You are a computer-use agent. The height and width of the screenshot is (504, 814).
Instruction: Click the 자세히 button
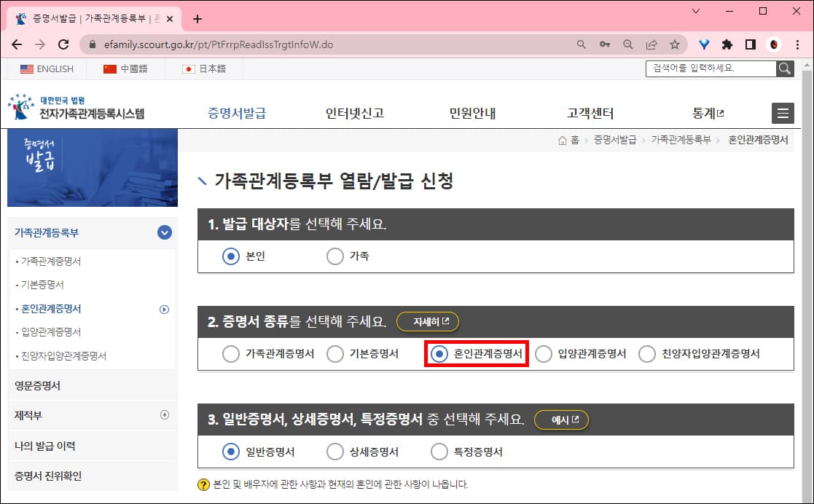tap(428, 321)
